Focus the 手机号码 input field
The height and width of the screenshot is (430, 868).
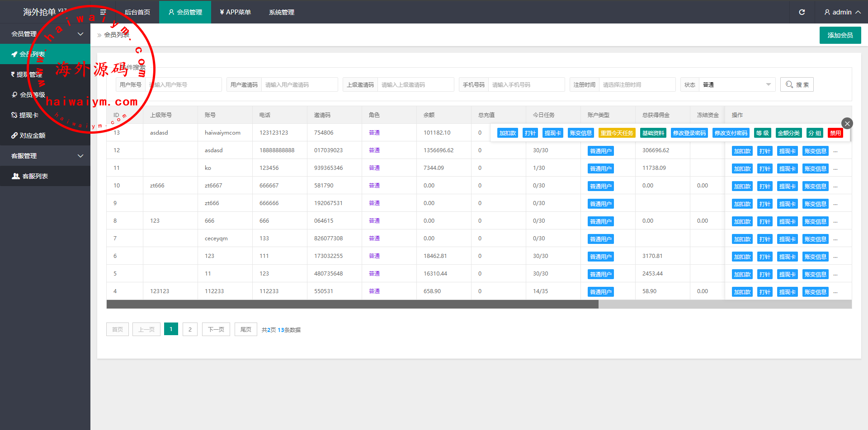[x=526, y=85]
